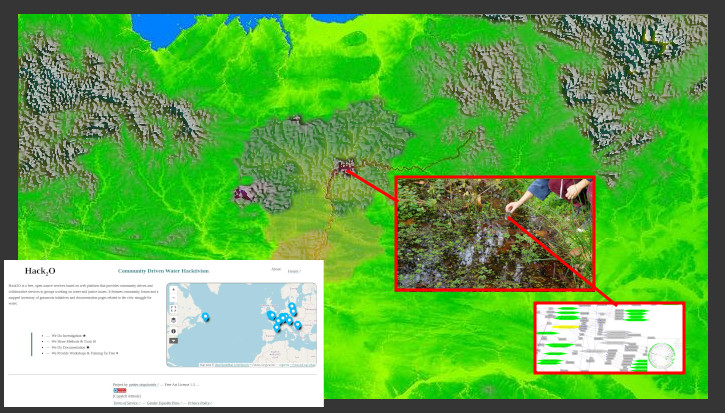Open the About menu item
Image resolution: width=725 pixels, height=413 pixels.
click(276, 270)
